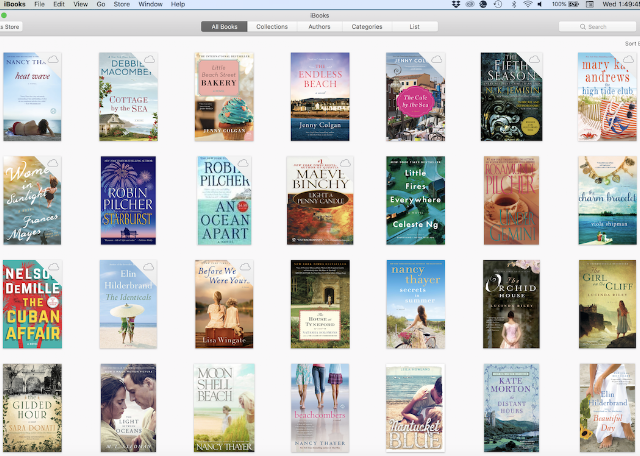Click the Search field

coord(599,27)
